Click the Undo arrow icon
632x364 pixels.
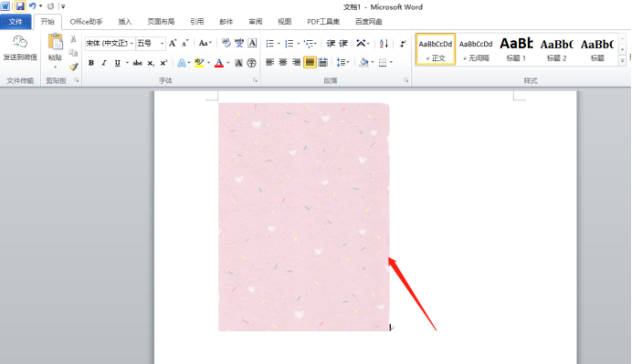(32, 6)
